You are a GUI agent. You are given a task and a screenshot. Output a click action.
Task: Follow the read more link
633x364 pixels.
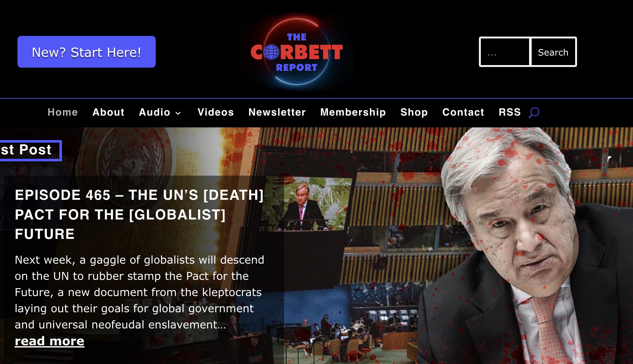(x=50, y=341)
